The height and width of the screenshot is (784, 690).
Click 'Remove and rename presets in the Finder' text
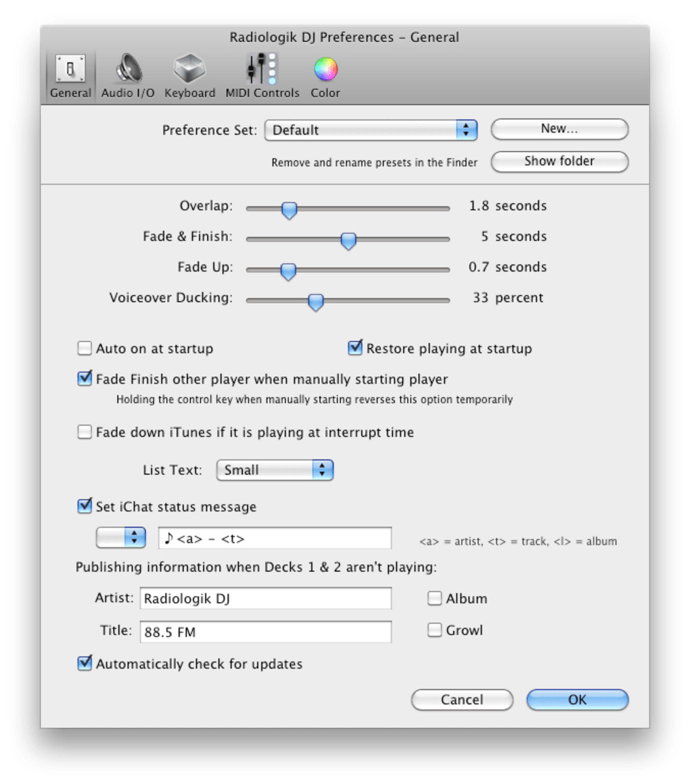(x=374, y=162)
